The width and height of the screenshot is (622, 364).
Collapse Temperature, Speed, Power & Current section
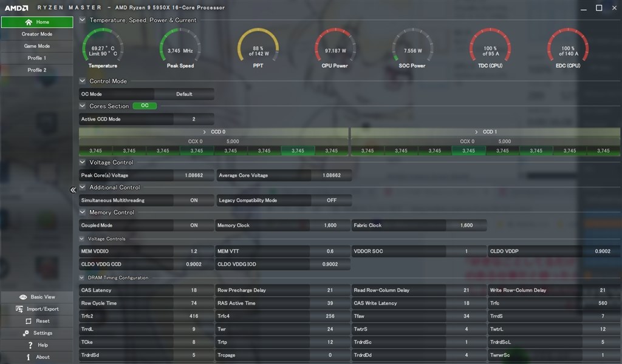tap(82, 20)
